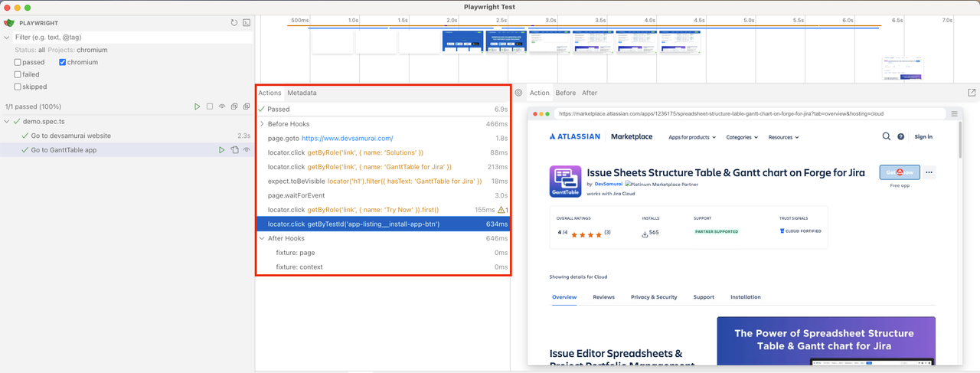Collapse the After Hooks action
This screenshot has width=980, height=373.
tap(262, 238)
